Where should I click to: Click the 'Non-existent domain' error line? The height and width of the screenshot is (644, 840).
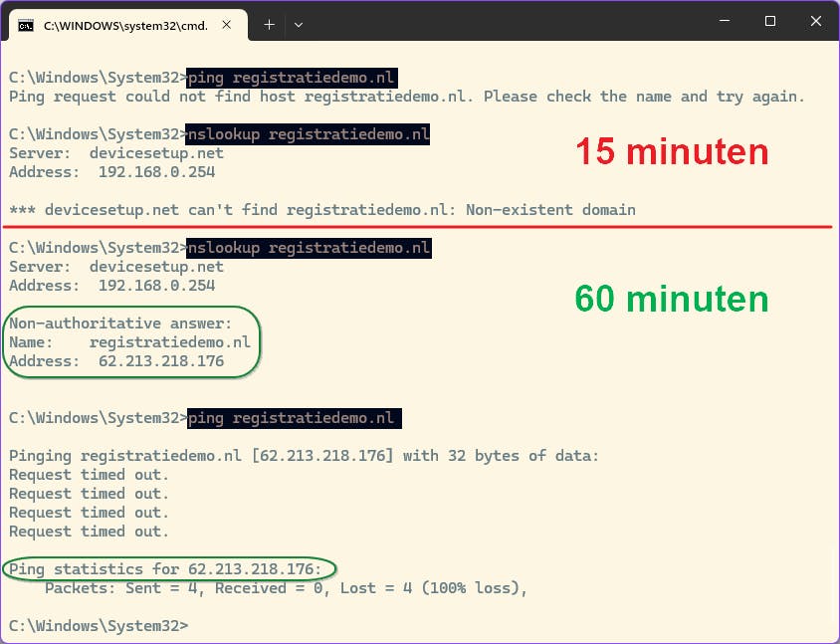coord(322,210)
